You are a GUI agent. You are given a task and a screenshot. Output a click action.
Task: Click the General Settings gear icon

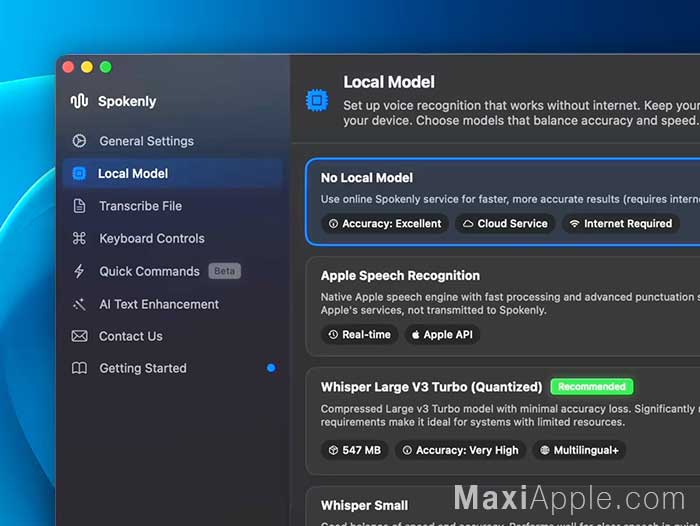[79, 141]
